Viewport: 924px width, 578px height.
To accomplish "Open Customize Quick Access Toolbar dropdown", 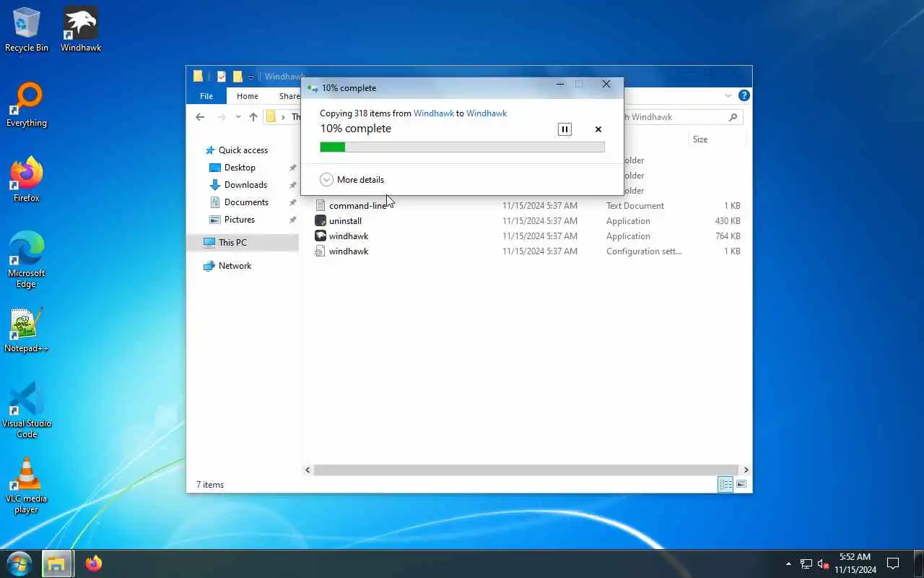I will [250, 77].
